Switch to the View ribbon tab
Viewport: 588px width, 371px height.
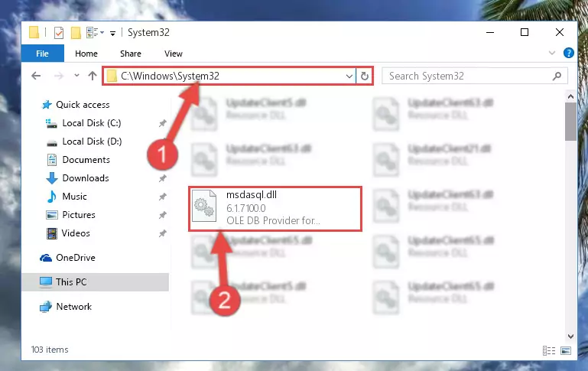[x=174, y=54]
